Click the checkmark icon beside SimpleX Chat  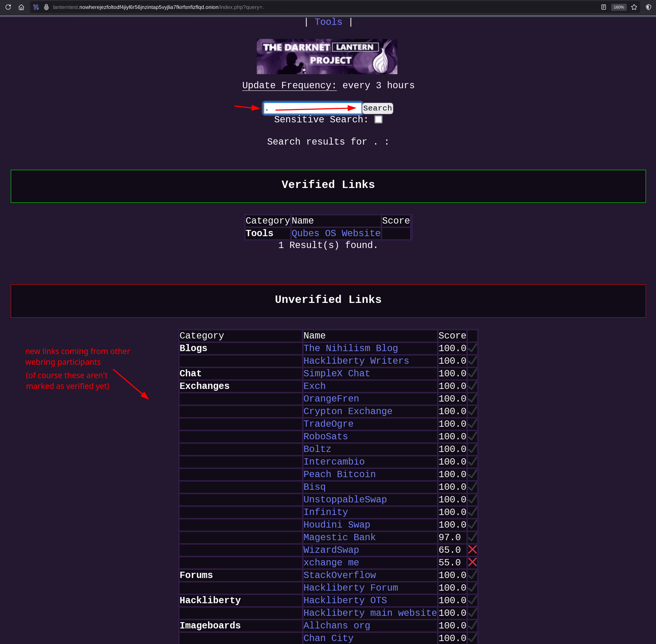click(x=472, y=373)
